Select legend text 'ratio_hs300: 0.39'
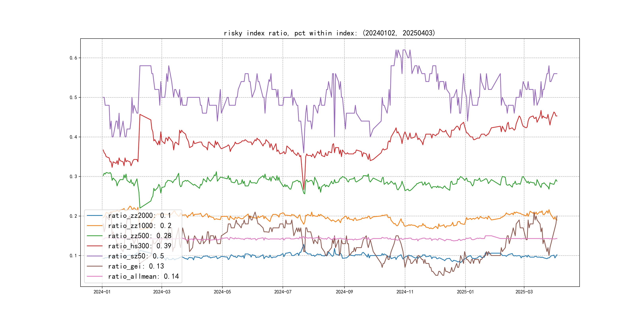This screenshot has height=322, width=644. 140,246
